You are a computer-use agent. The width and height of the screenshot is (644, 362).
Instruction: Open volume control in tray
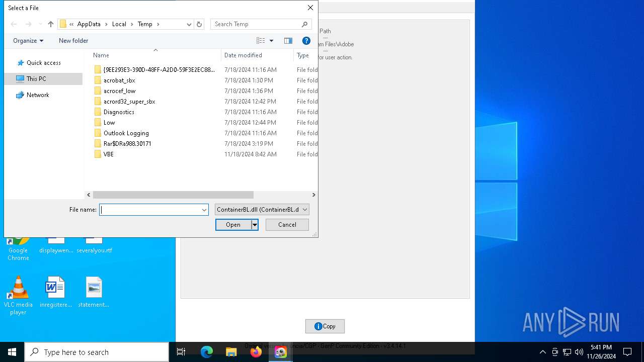pos(579,352)
